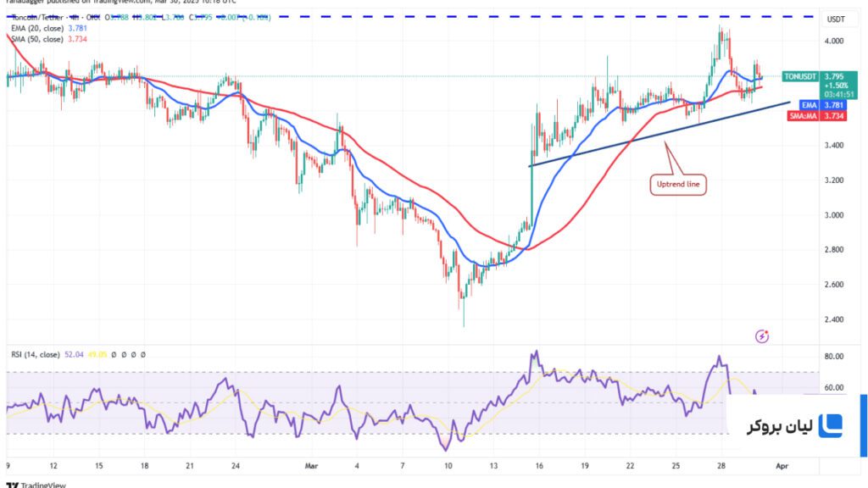868x488 pixels.
Task: Click the purple lightning bolt icon
Action: pos(762,335)
